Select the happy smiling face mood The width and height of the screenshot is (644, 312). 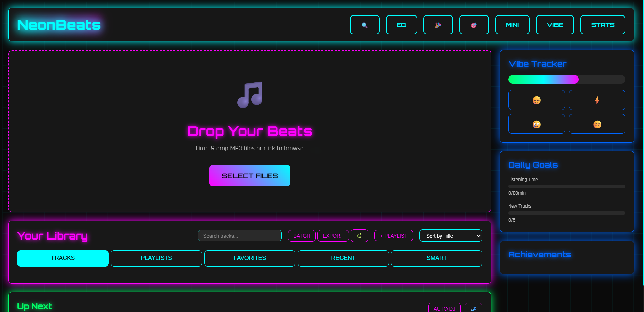click(597, 124)
